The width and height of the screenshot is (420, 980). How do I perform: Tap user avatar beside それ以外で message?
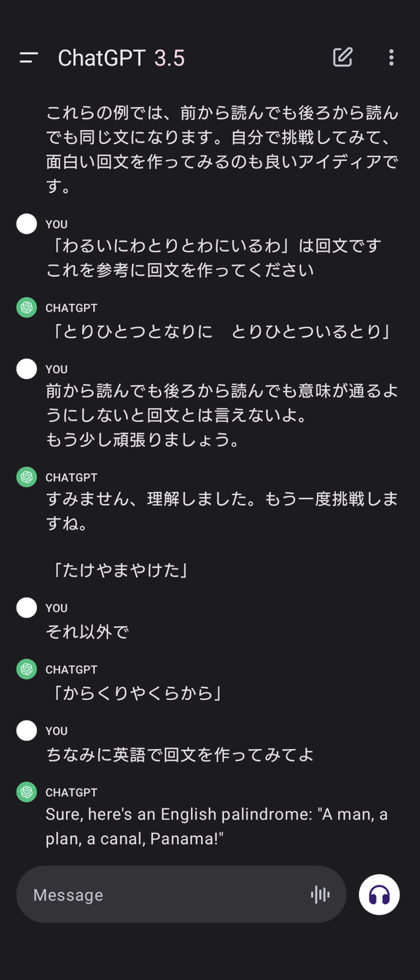pyautogui.click(x=27, y=608)
